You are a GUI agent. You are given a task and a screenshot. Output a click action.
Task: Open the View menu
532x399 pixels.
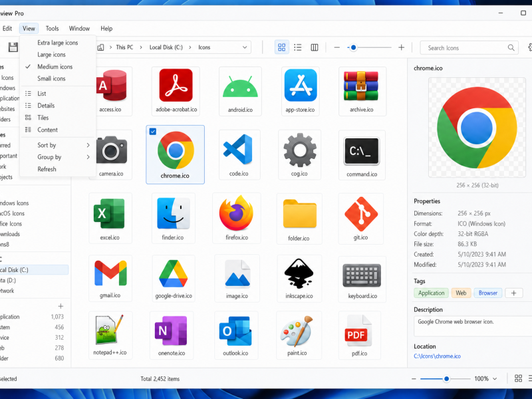(29, 29)
